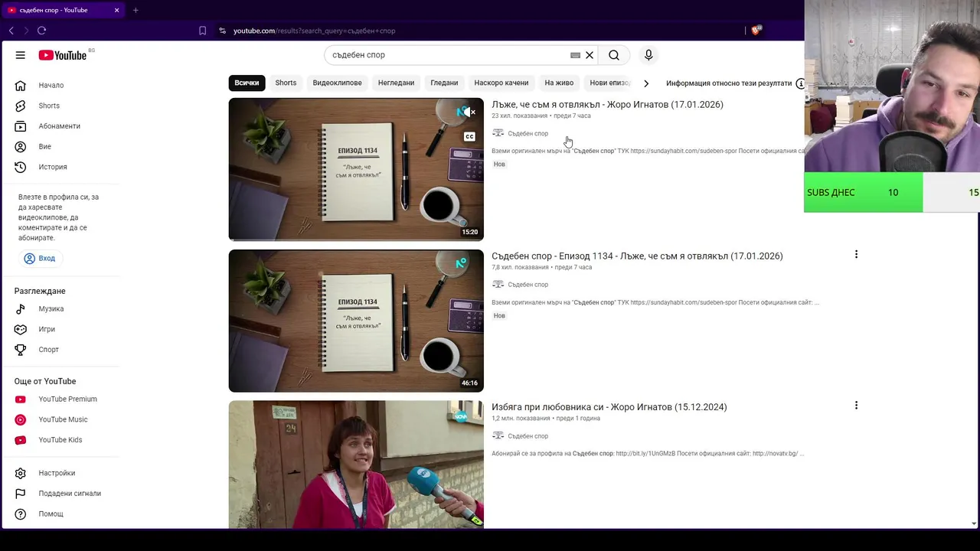The height and width of the screenshot is (551, 980).
Task: Open thumbnail of the 46:16 video
Action: click(356, 321)
